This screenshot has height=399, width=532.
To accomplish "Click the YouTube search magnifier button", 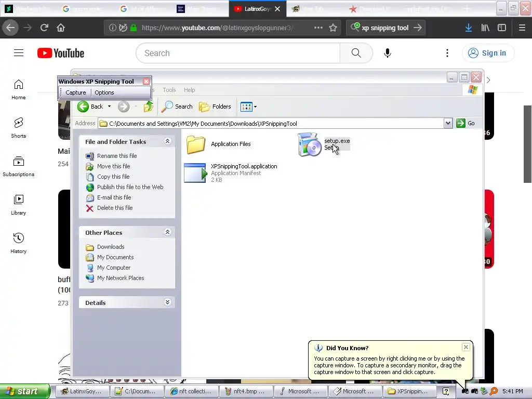I will pyautogui.click(x=356, y=53).
